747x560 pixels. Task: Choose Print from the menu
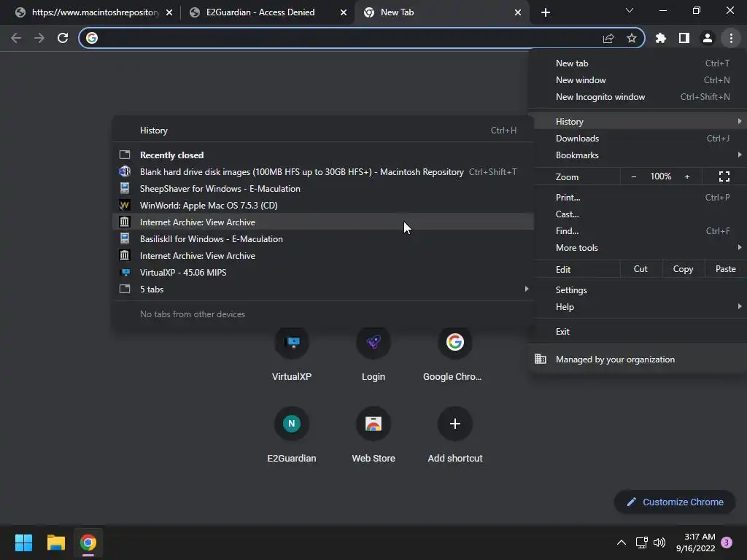coord(638,197)
